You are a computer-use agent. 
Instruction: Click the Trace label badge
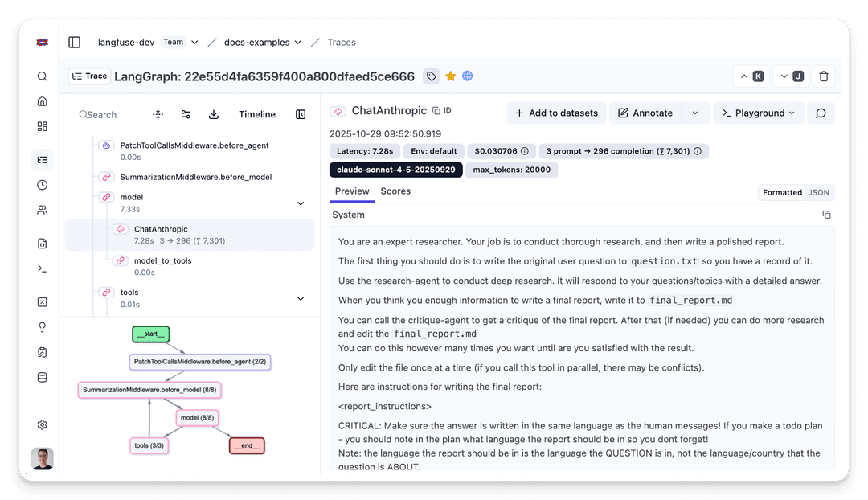(x=89, y=76)
